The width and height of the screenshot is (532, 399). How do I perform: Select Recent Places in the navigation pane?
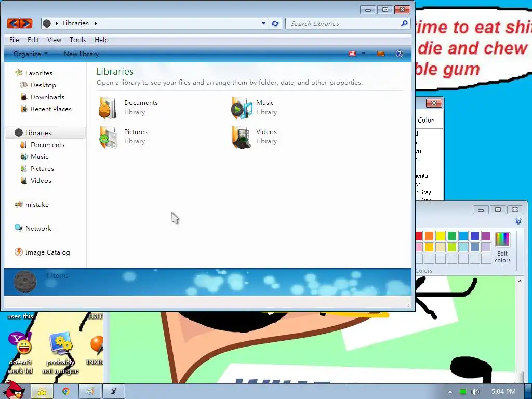coord(51,109)
